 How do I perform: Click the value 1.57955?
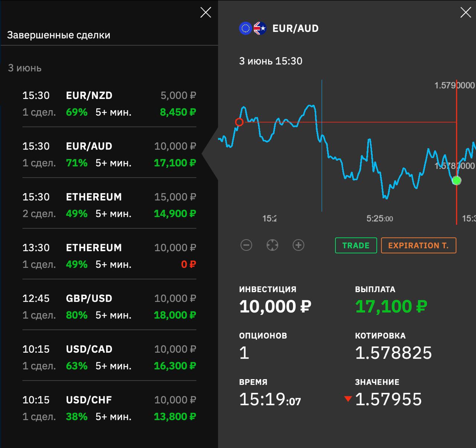(389, 399)
